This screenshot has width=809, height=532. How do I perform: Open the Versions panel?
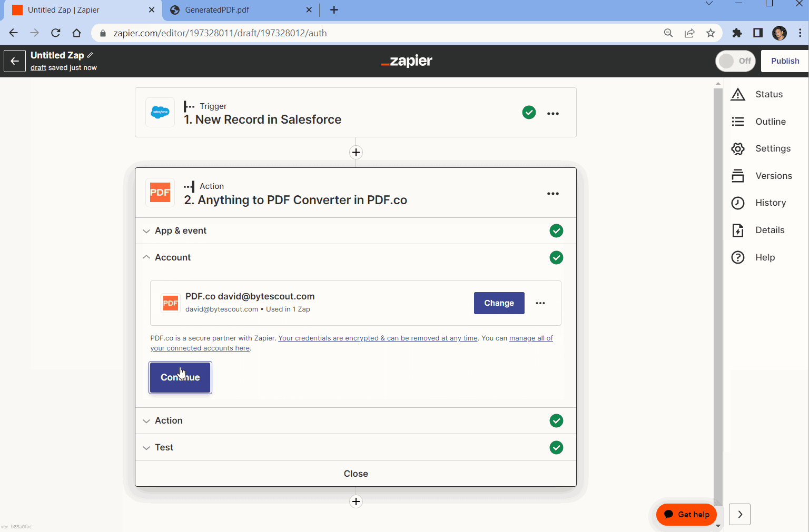[774, 175]
